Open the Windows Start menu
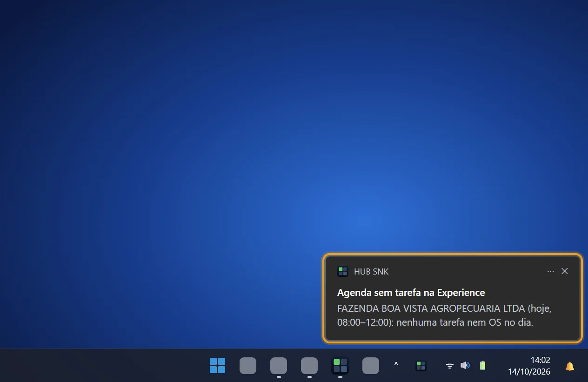Screen dimensions: 588x382 (217, 366)
